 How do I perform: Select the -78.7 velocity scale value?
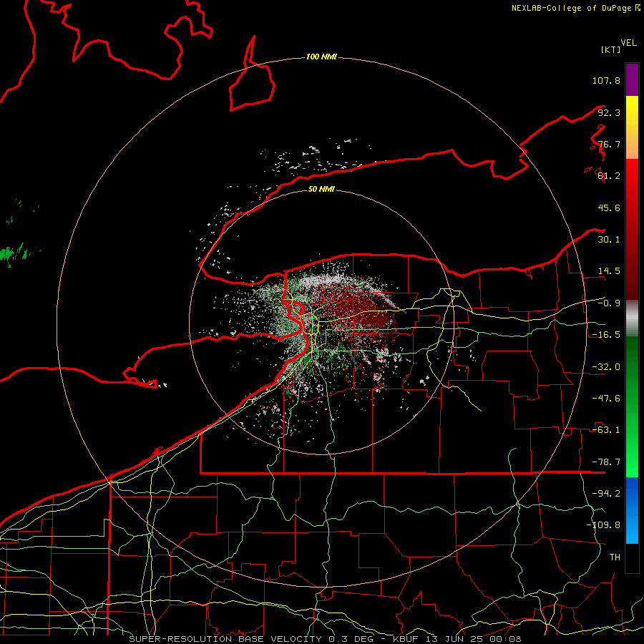pyautogui.click(x=606, y=462)
